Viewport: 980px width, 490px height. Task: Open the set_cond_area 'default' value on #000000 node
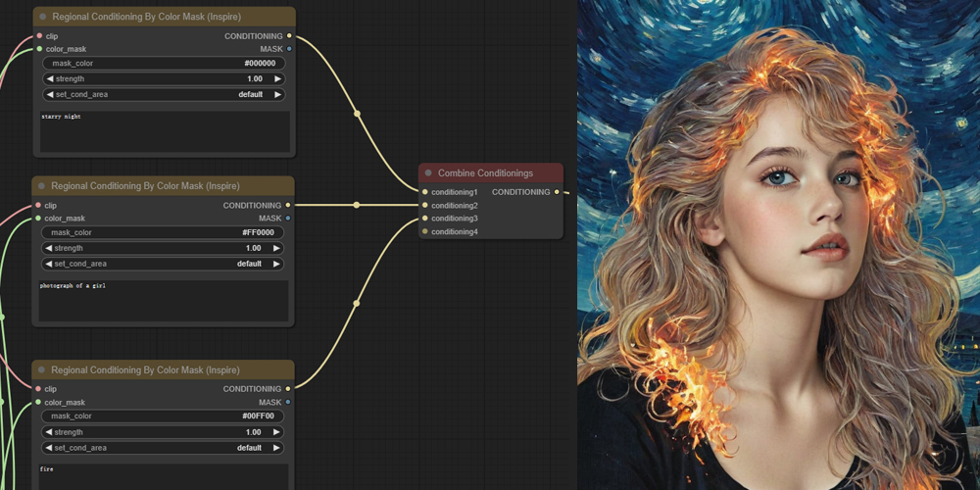point(251,94)
